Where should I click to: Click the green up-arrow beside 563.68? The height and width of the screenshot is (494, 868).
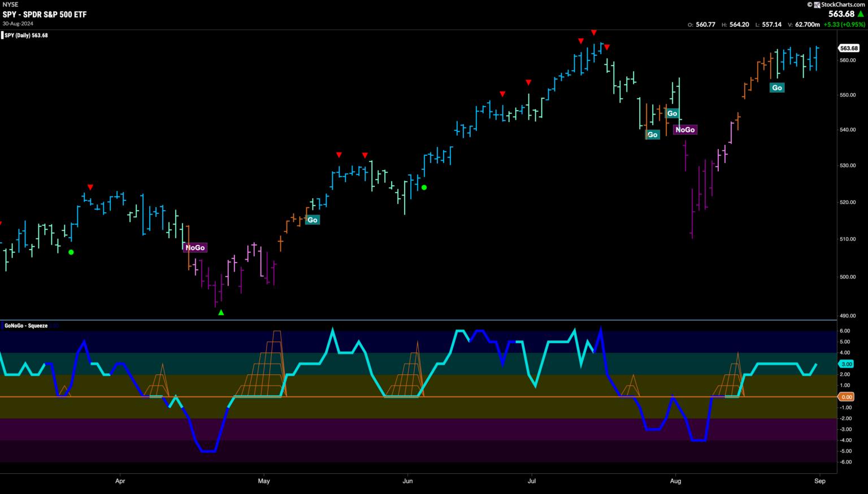(x=861, y=14)
